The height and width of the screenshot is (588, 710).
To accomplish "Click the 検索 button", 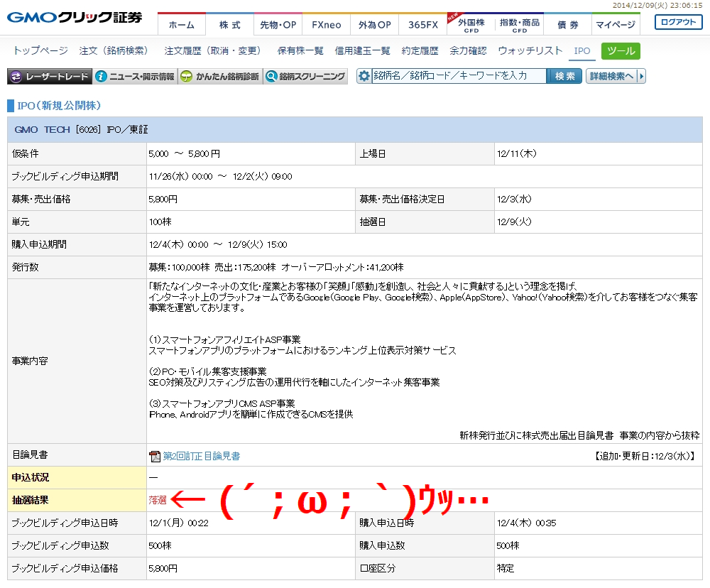I will [564, 77].
